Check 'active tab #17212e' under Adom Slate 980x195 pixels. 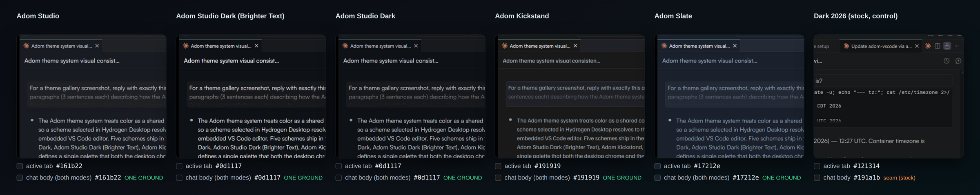pos(657,166)
